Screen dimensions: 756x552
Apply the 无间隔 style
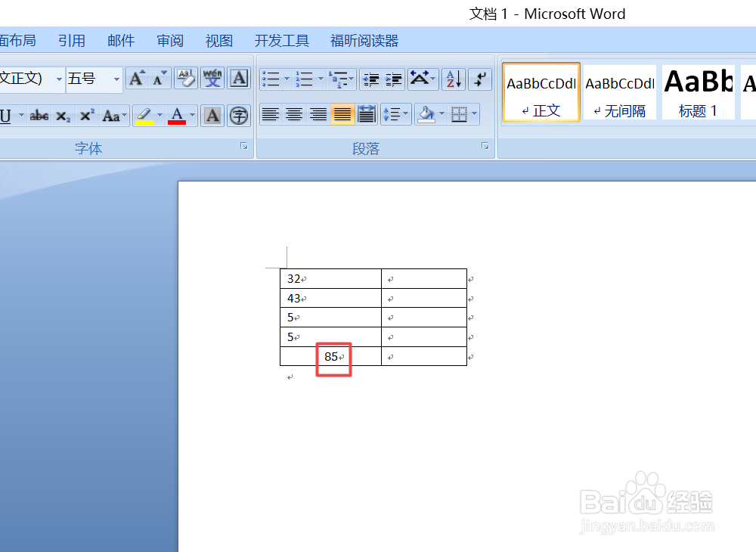pyautogui.click(x=620, y=92)
